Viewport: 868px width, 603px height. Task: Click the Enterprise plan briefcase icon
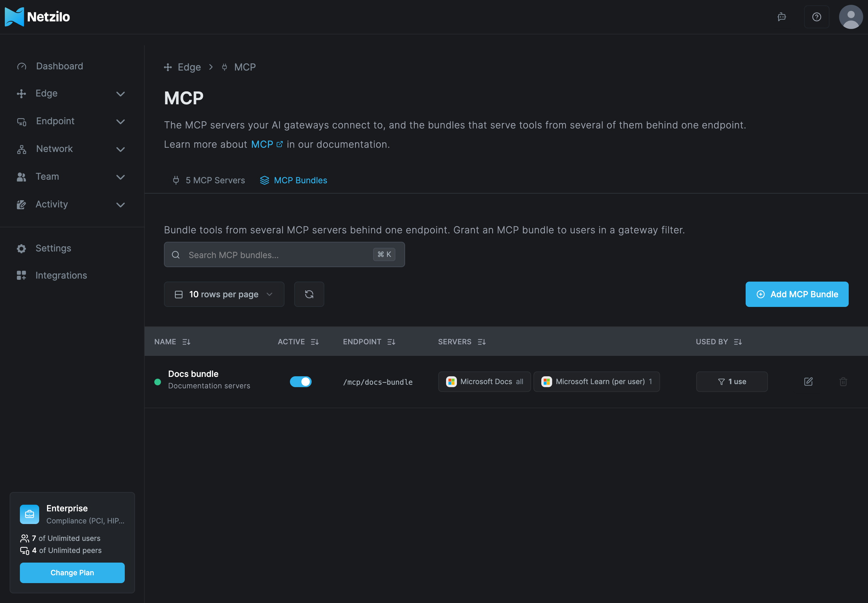[x=30, y=514]
